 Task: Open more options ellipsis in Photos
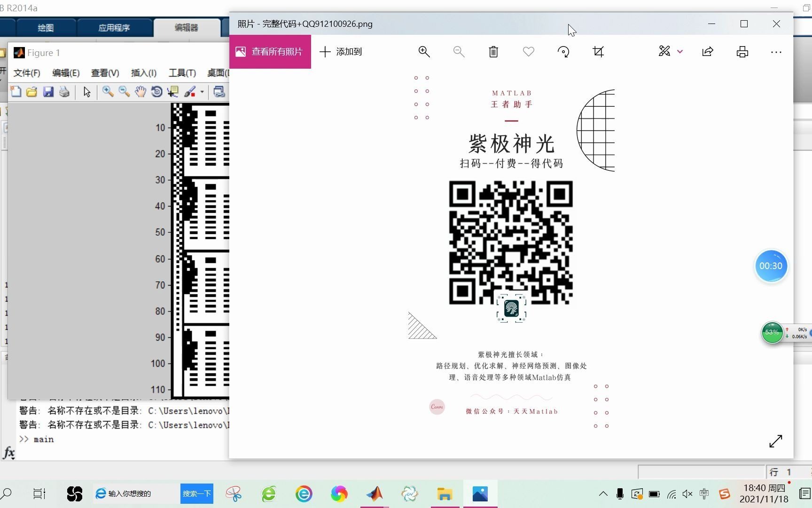[776, 52]
